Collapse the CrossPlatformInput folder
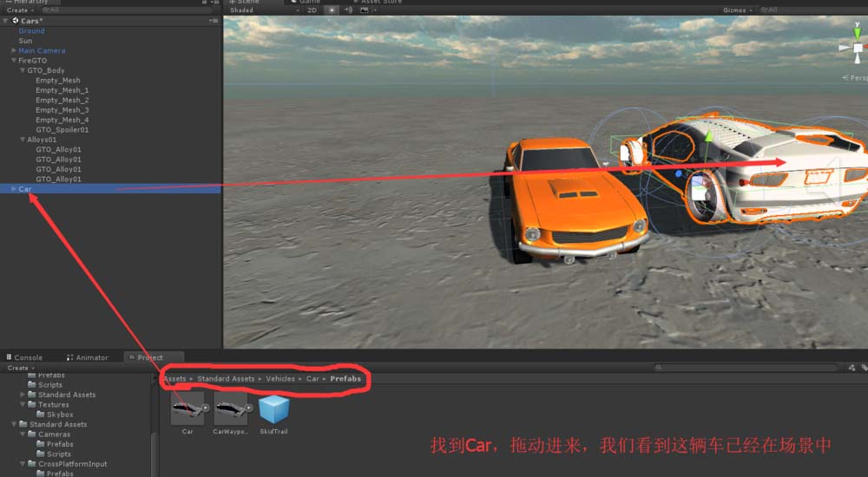Image resolution: width=868 pixels, height=477 pixels. click(x=23, y=464)
